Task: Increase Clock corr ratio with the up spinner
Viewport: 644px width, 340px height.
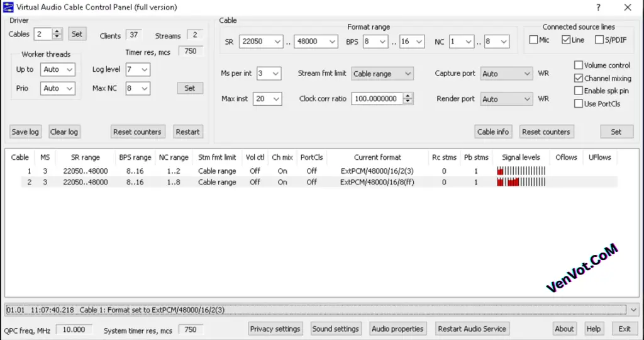Action: pyautogui.click(x=408, y=96)
